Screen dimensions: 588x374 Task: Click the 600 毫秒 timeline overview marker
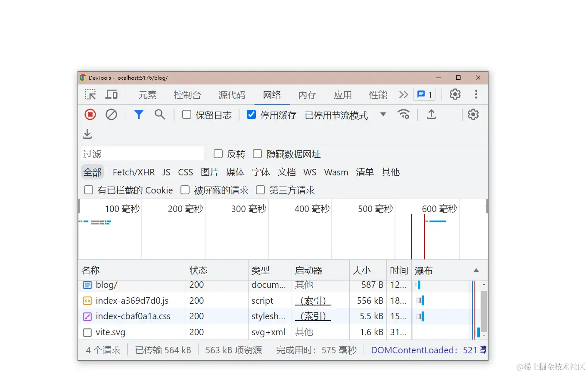tap(439, 209)
